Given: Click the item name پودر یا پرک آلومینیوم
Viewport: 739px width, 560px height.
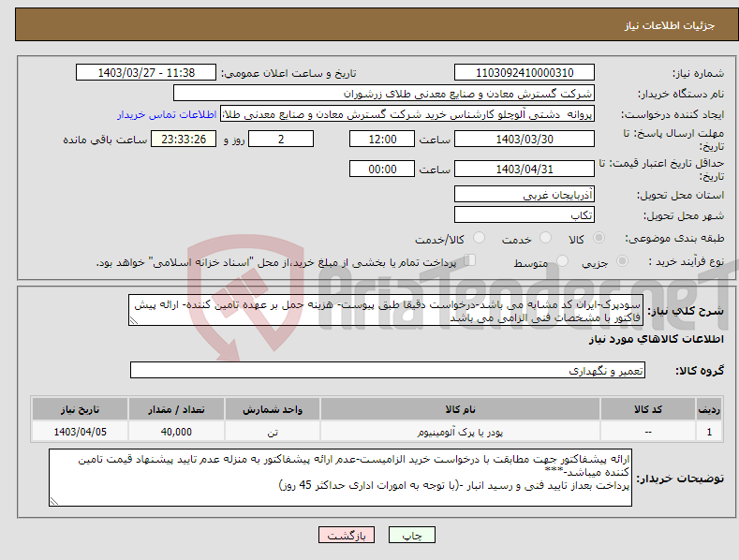Looking at the screenshot, I should click(460, 432).
